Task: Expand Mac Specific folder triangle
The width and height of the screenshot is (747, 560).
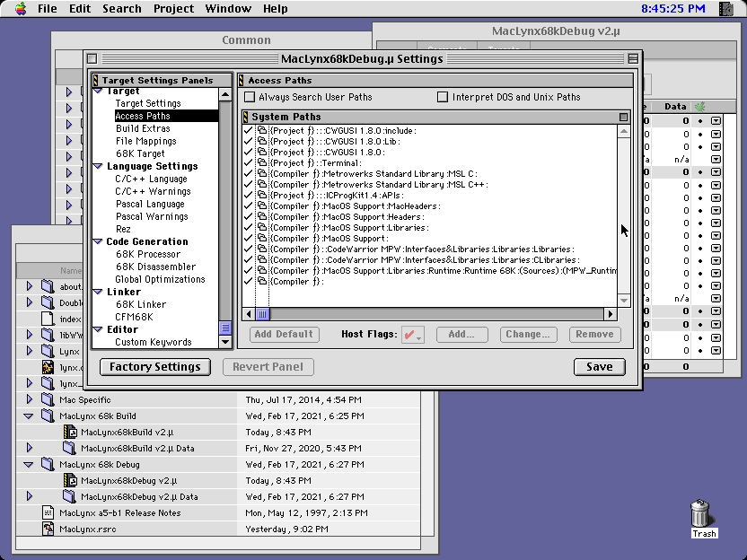Action: (x=29, y=399)
